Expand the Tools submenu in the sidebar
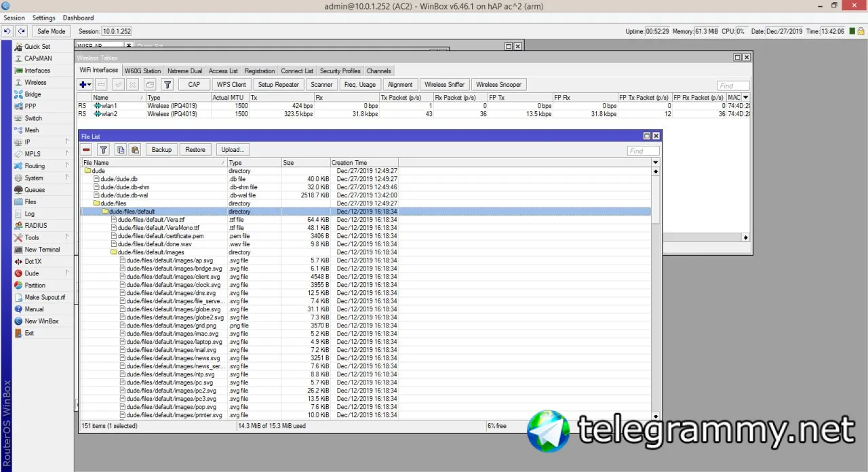Screen dimensions: 868x472 coord(41,237)
